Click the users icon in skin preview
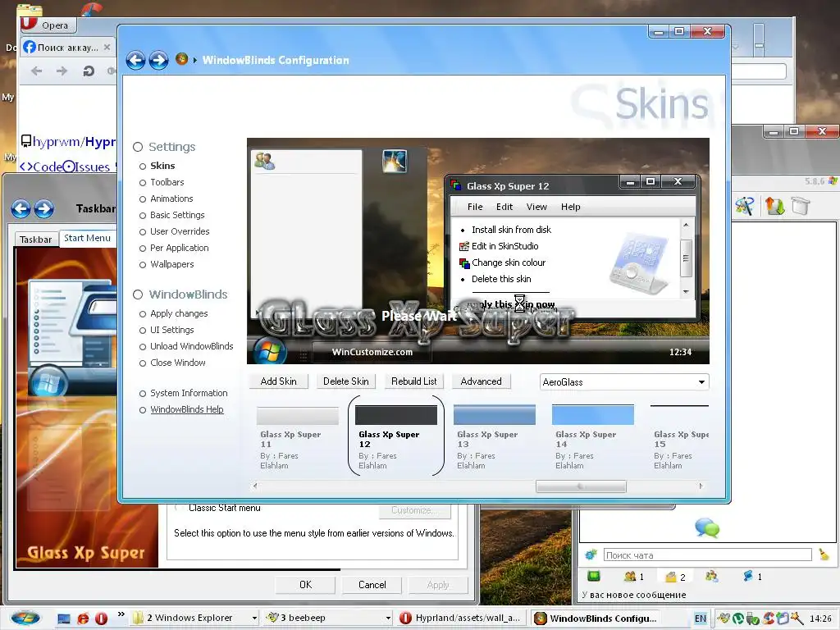Screen dimensions: 840x630 (x=265, y=161)
